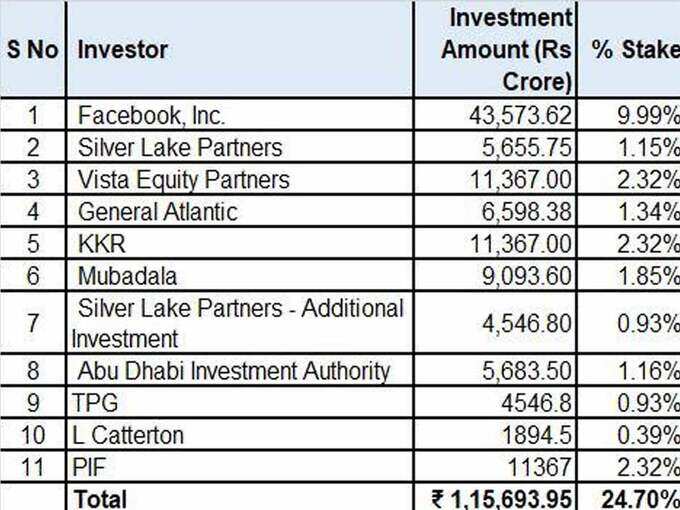This screenshot has height=510, width=680.
Task: Select the Vista Equity Partners cell
Action: click(x=240, y=178)
